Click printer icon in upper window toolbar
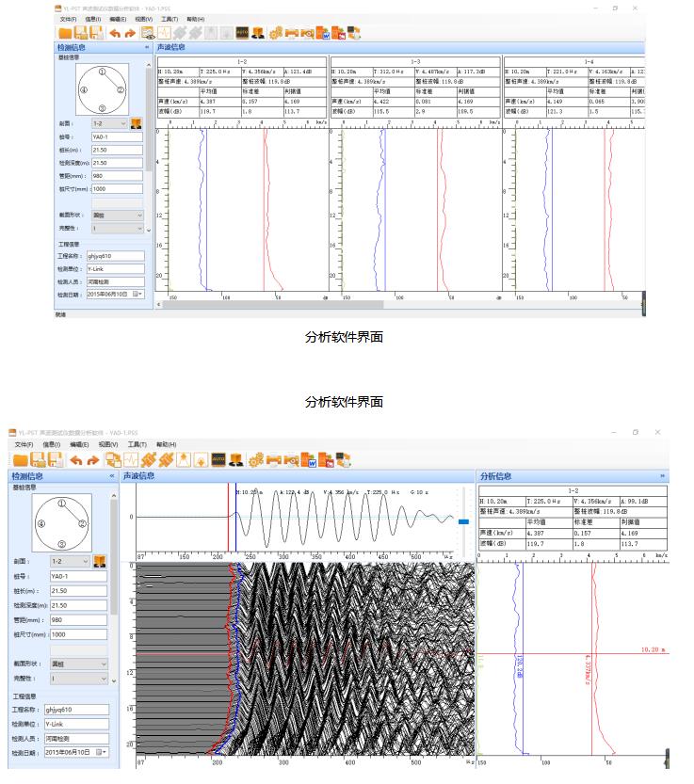 292,34
